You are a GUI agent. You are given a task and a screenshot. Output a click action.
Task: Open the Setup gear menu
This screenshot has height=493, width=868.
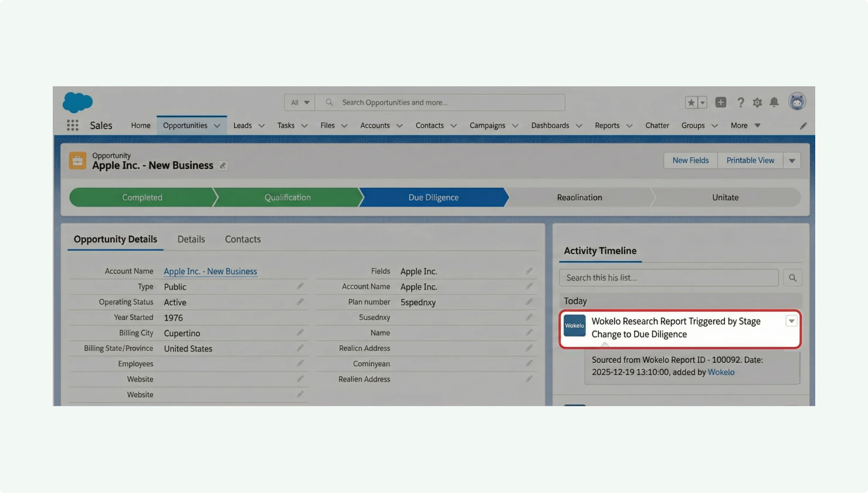coord(757,103)
